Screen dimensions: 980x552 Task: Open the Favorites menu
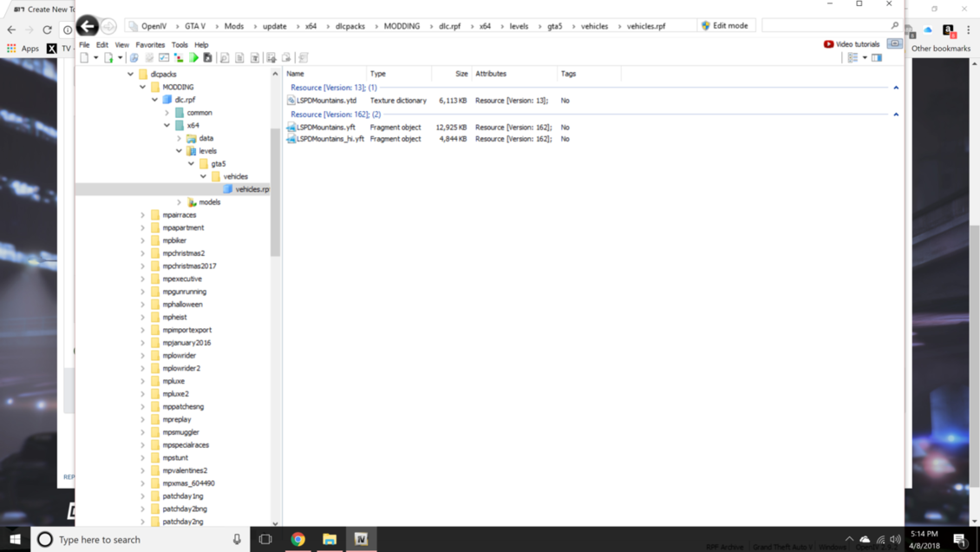tap(150, 44)
